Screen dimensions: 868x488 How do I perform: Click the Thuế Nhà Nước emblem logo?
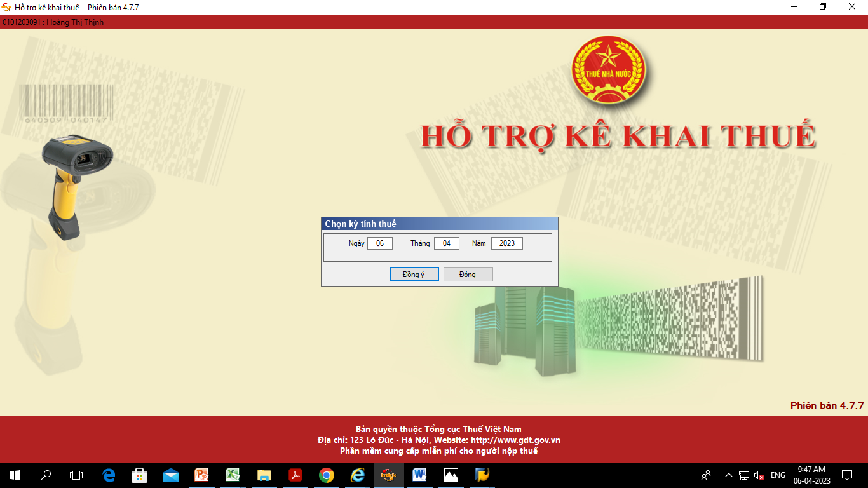point(609,71)
